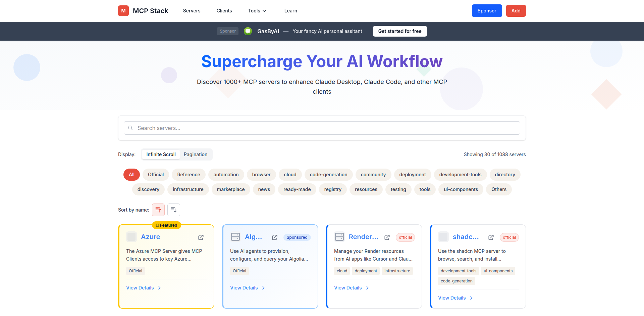The width and height of the screenshot is (644, 316).
Task: Open shadcn external link icon
Action: (491, 237)
